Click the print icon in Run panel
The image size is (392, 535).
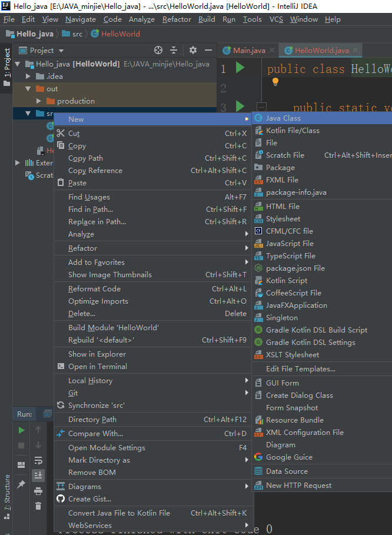38,491
